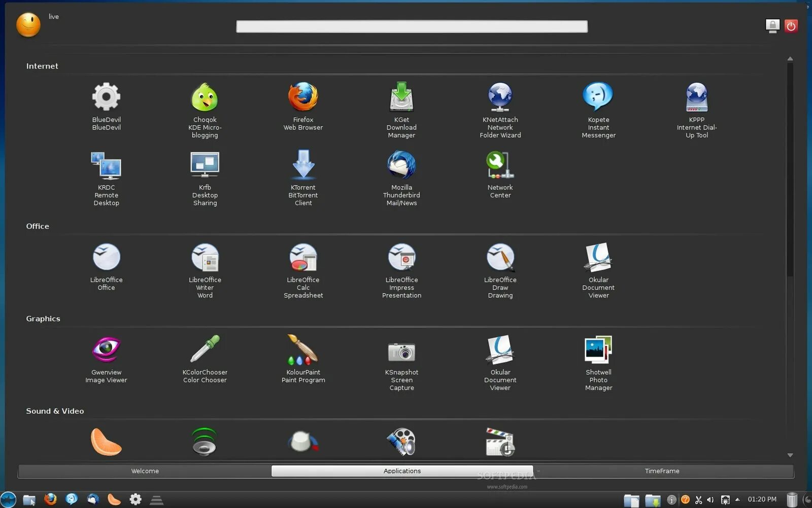Image resolution: width=812 pixels, height=508 pixels.
Task: Click the network tray icon
Action: pos(725,500)
